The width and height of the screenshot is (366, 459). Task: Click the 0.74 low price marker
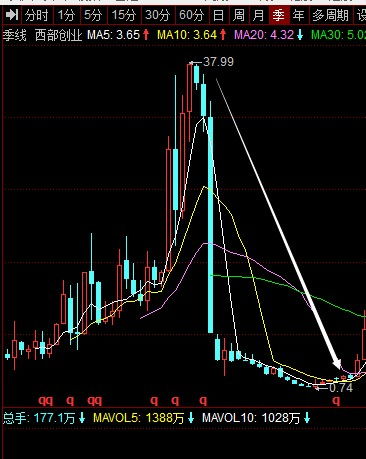coord(341,388)
